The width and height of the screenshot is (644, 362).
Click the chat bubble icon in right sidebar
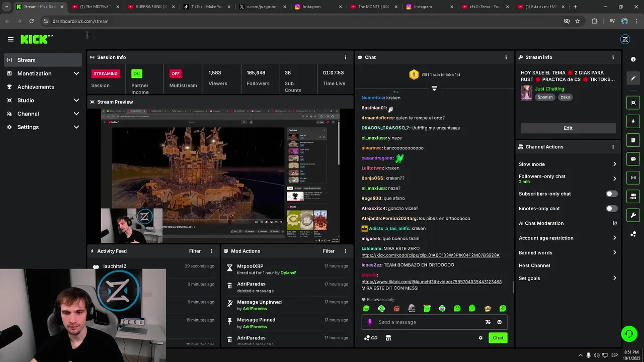coord(633,159)
